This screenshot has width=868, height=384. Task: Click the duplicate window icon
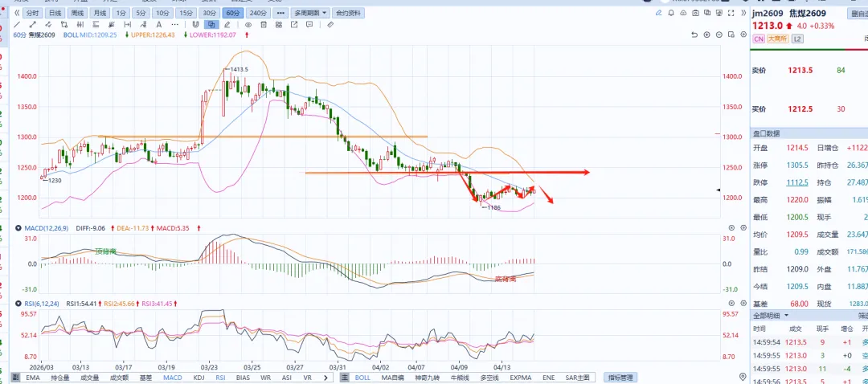pos(707,13)
